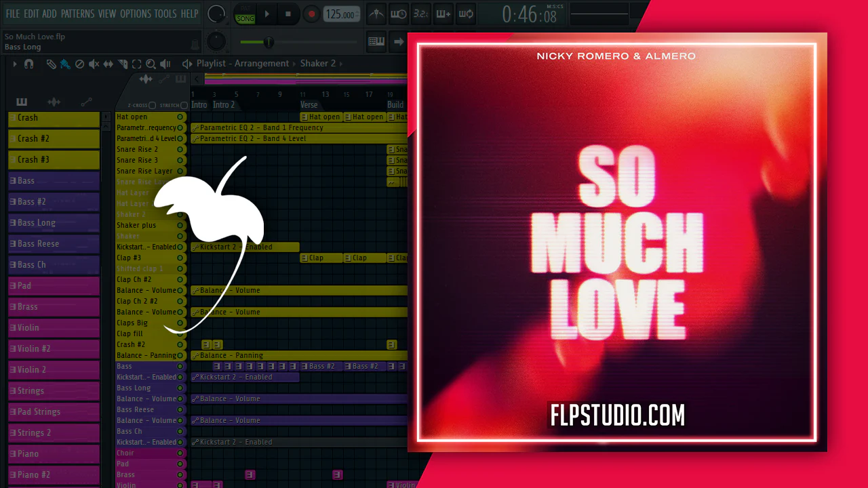Screen dimensions: 868x488
Task: Show audio clips in the picker panel
Action: click(54, 102)
